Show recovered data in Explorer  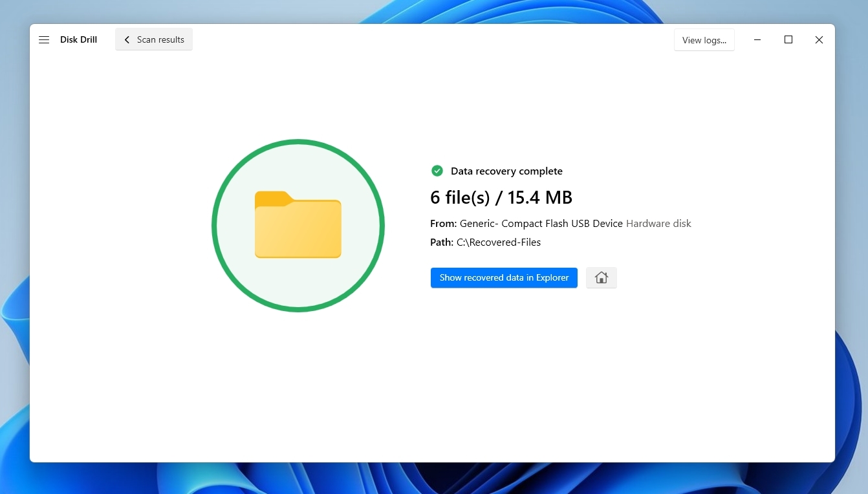point(504,277)
